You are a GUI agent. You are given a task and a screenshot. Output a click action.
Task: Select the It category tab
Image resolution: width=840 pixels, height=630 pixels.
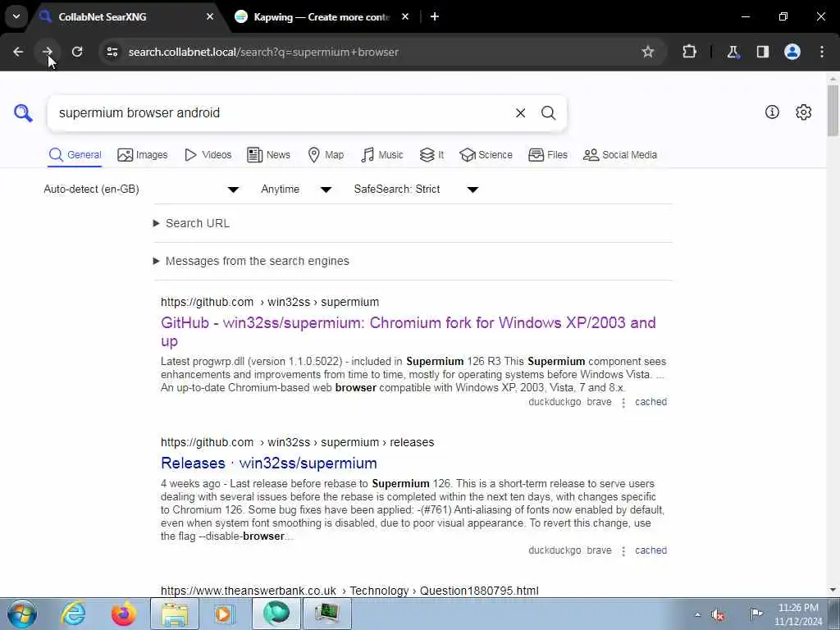point(431,155)
